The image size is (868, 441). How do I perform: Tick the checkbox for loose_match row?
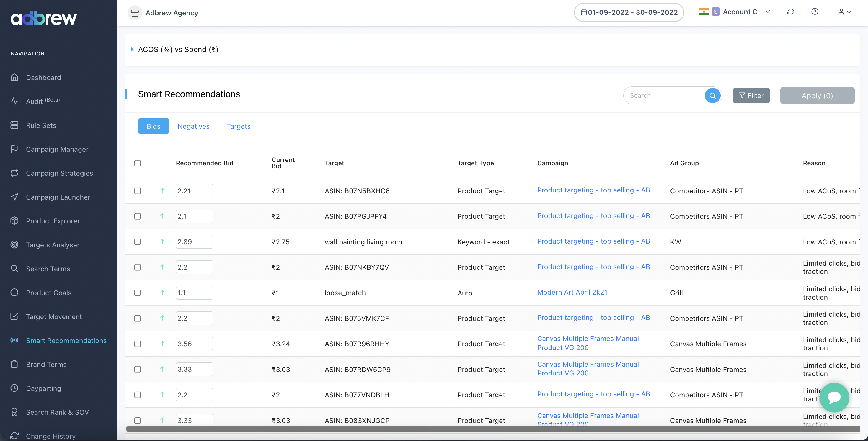click(138, 293)
